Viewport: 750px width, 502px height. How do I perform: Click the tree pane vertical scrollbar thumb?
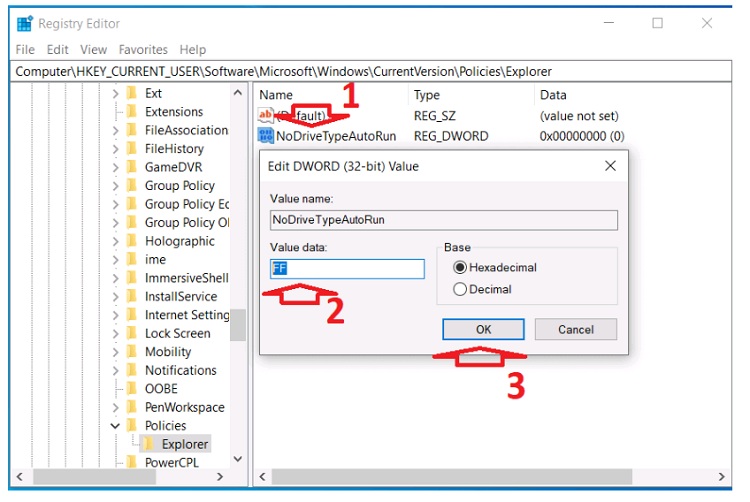pos(238,325)
